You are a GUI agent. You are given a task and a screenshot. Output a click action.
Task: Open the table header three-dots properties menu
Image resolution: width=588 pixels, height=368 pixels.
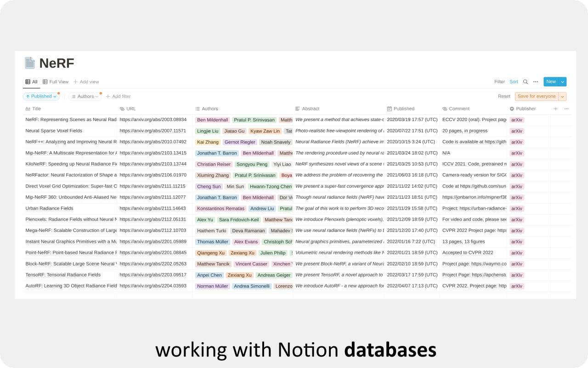(566, 109)
